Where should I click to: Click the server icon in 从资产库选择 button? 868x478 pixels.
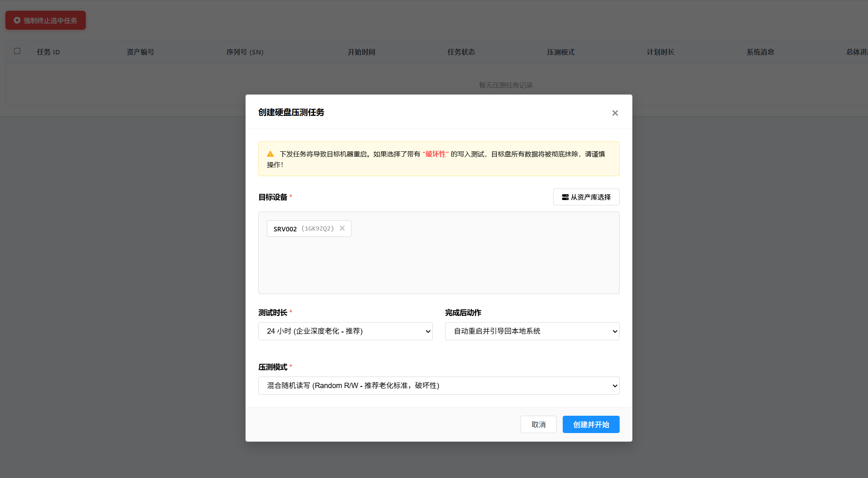point(565,197)
